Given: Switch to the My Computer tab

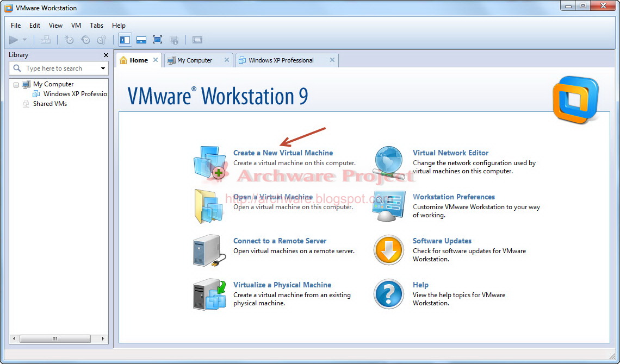Looking at the screenshot, I should pyautogui.click(x=198, y=60).
